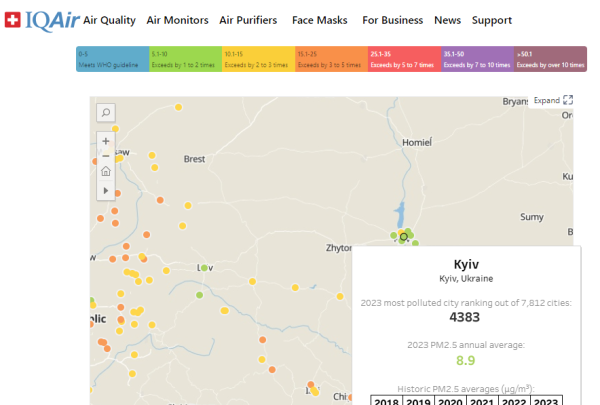This screenshot has width=600, height=405.
Task: Go to Face Masks page
Action: [x=319, y=20]
